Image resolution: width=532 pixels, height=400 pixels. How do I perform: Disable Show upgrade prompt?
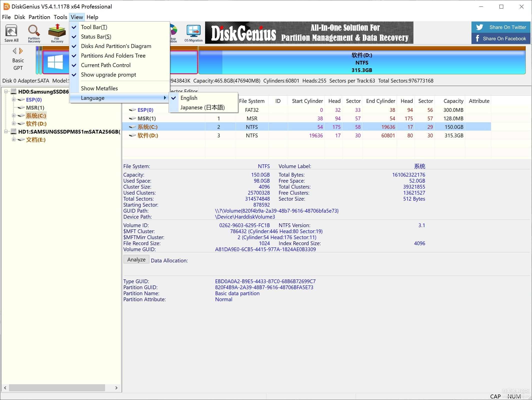click(x=108, y=75)
